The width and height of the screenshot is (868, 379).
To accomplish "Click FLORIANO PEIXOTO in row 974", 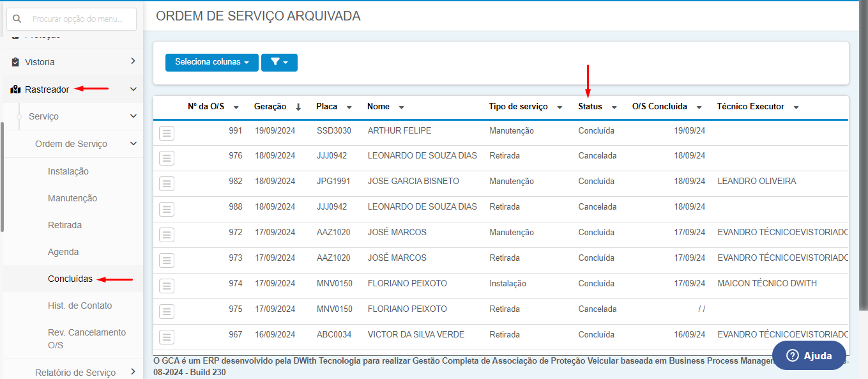I will point(407,284).
